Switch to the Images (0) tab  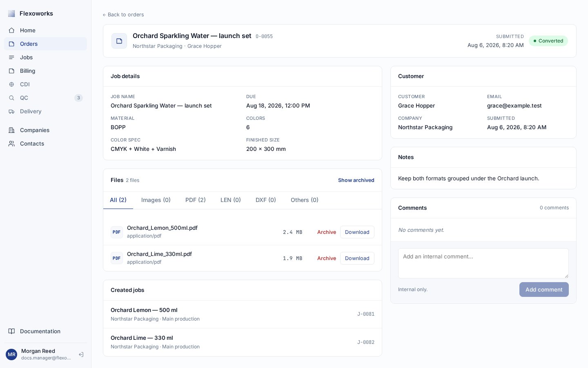(156, 200)
